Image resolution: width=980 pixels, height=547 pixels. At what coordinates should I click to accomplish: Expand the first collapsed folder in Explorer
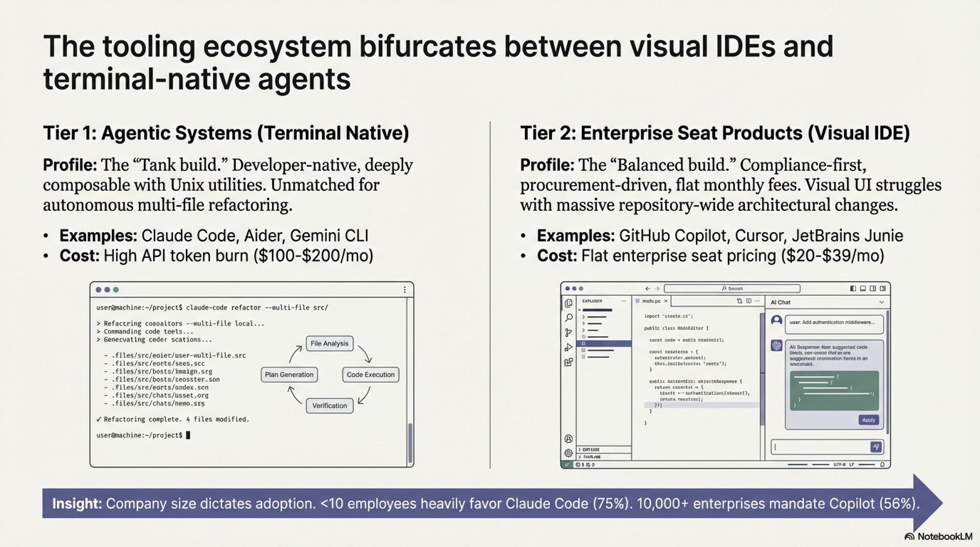tap(583, 317)
